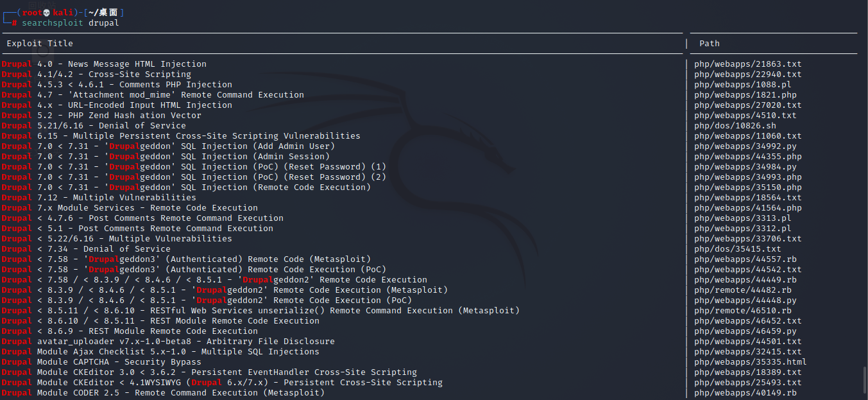The height and width of the screenshot is (400, 868).
Task: Click the path php/webapps/41564.php
Action: (748, 208)
